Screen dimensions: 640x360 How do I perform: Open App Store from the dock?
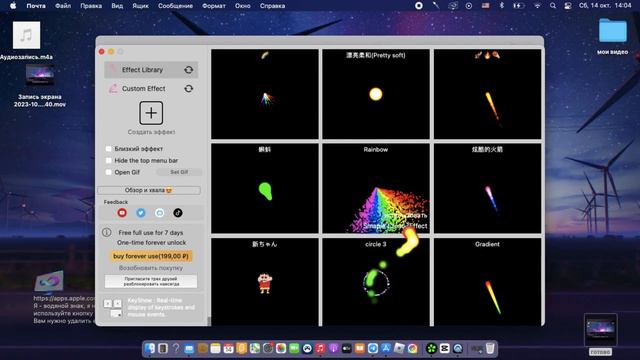click(x=386, y=348)
